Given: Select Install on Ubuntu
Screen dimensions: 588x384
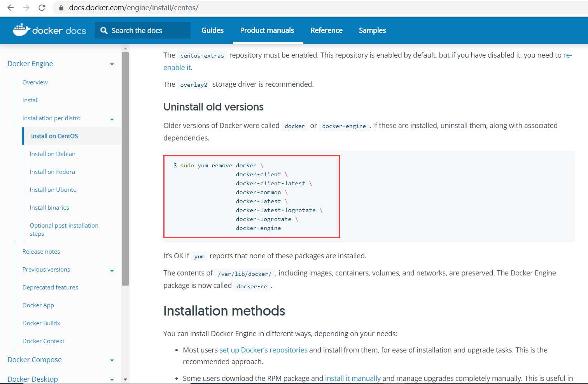Looking at the screenshot, I should pos(53,189).
